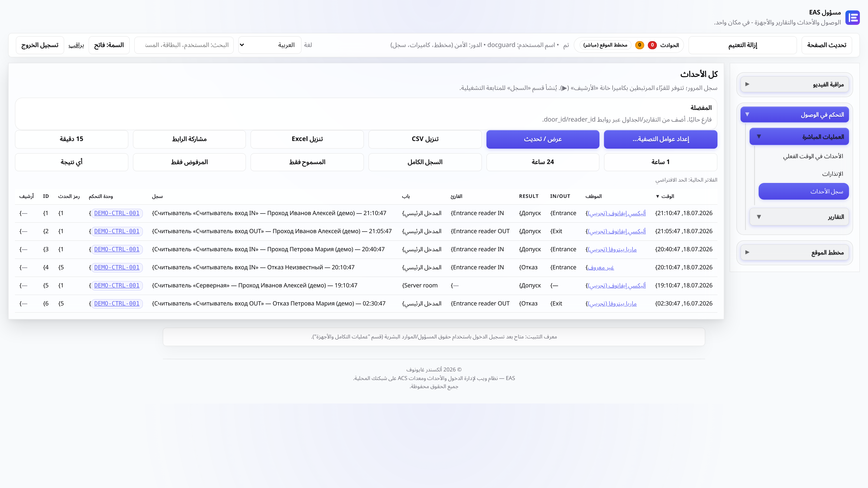The image size is (868, 488).
Task: Click مشاركة الرابط button
Action: pos(189,139)
